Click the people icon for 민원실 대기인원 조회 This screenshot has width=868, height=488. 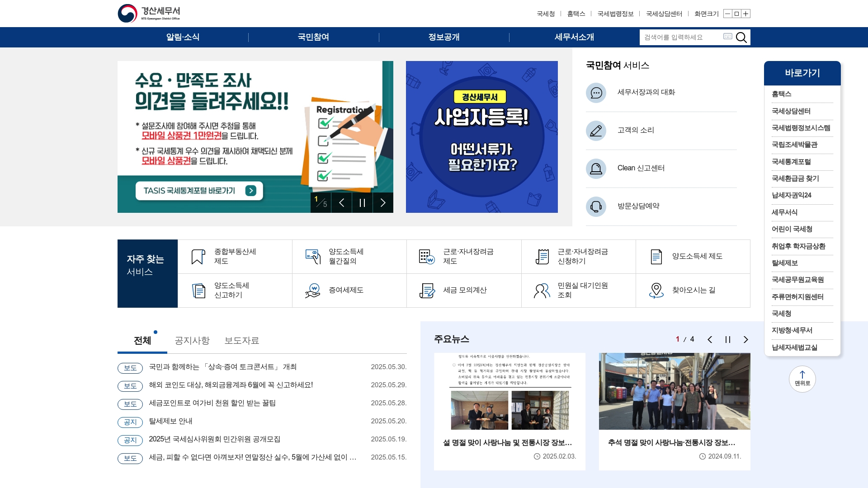[542, 291]
